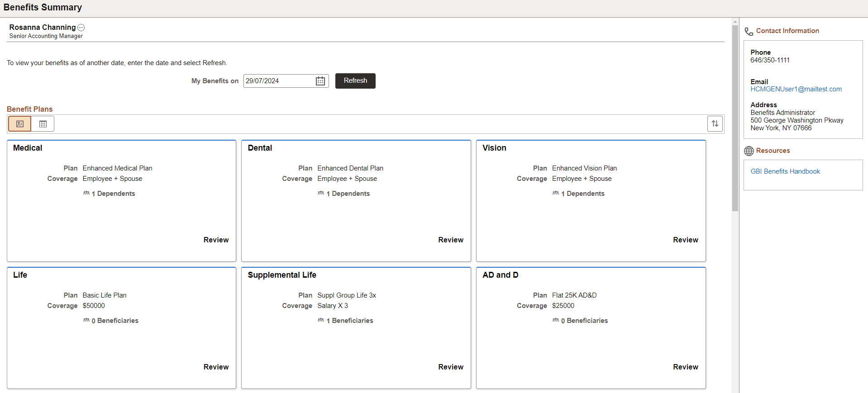The width and height of the screenshot is (868, 393).
Task: Click the Benefit Plans section heading
Action: (29, 109)
